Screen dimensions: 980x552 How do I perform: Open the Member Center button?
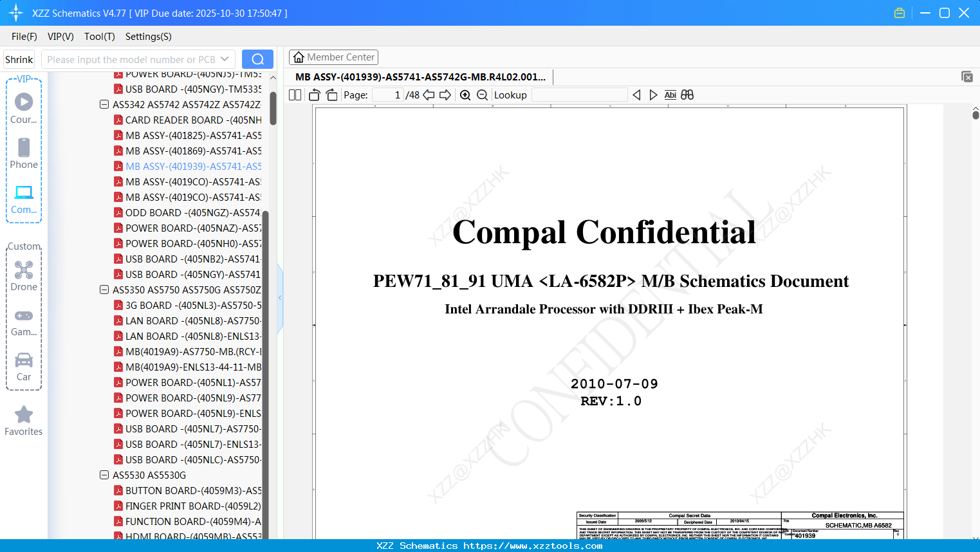pos(333,57)
